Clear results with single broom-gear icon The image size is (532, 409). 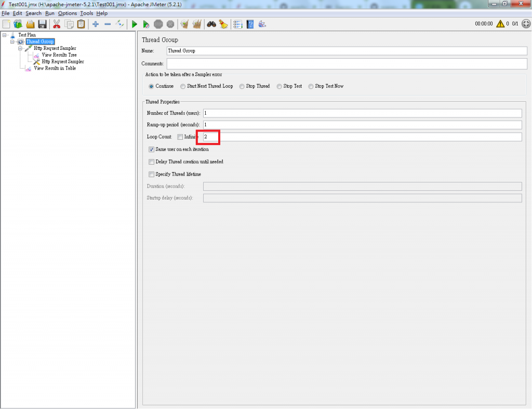click(x=184, y=24)
